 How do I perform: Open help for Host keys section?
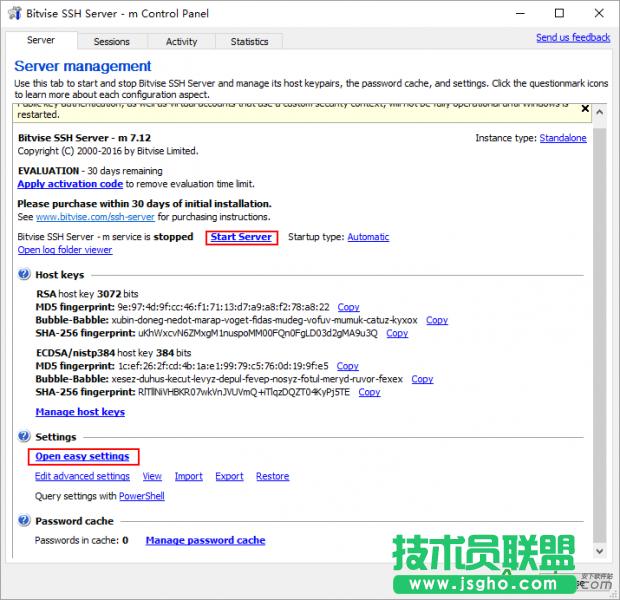tap(24, 274)
